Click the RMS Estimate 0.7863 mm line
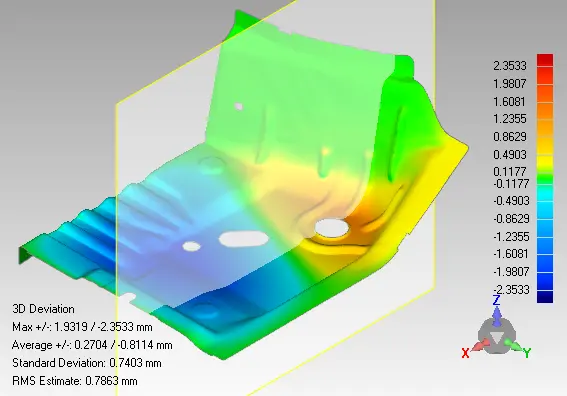 [x=75, y=381]
